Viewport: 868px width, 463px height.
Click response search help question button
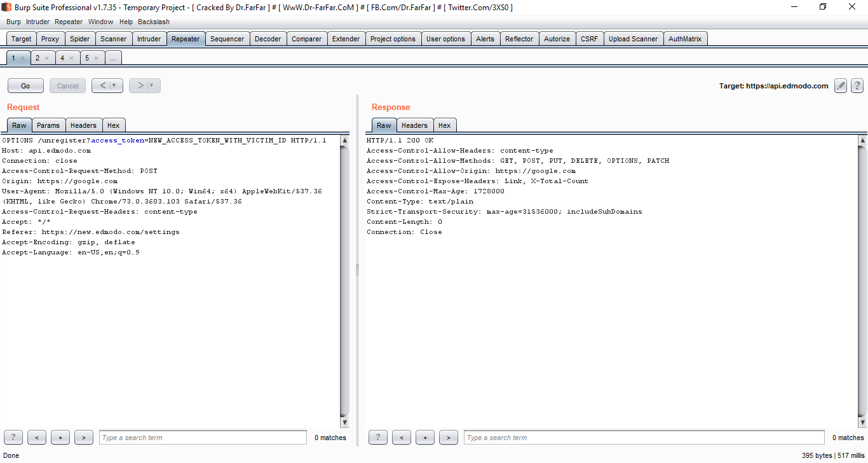pos(378,438)
